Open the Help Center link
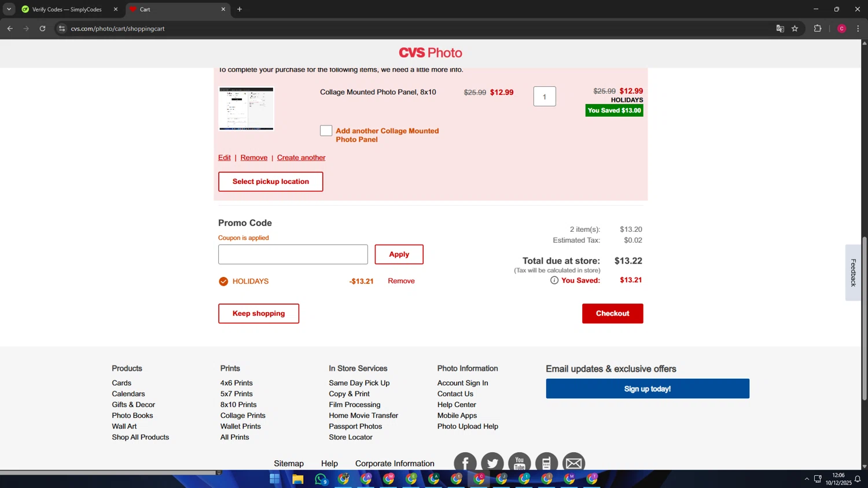 coord(457,405)
